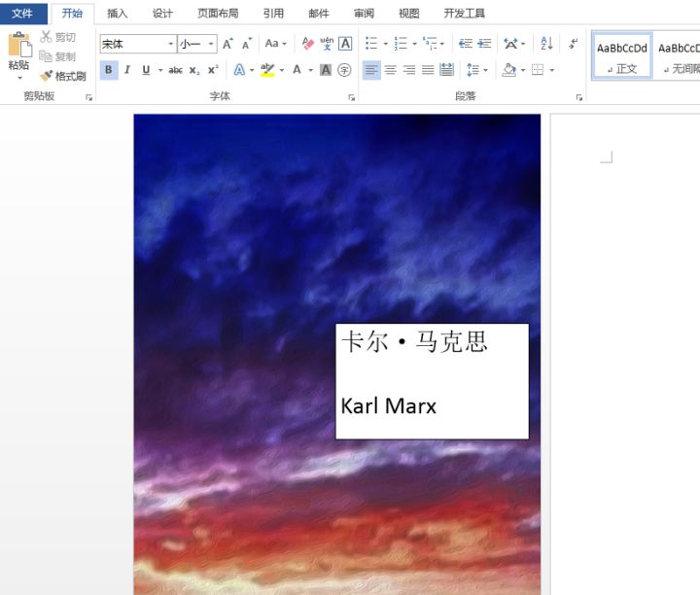Apply character border with boxed A icon
The width and height of the screenshot is (700, 595).
coord(345,44)
